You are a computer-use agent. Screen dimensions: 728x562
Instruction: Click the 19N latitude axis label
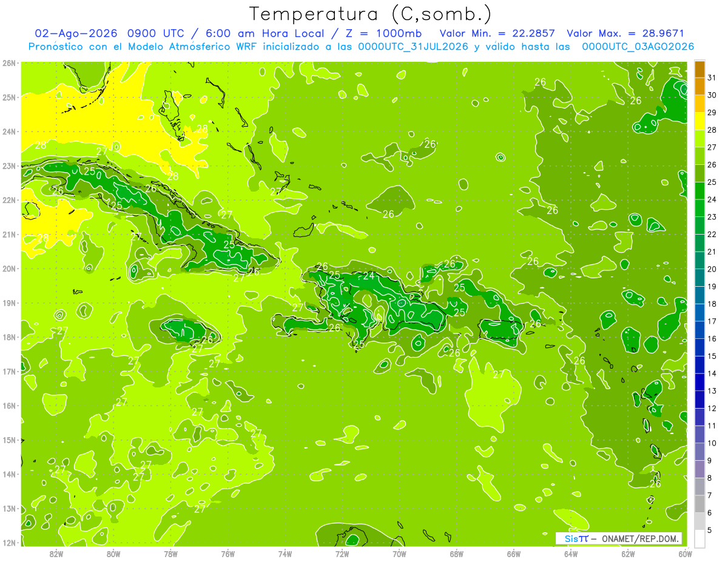point(8,303)
